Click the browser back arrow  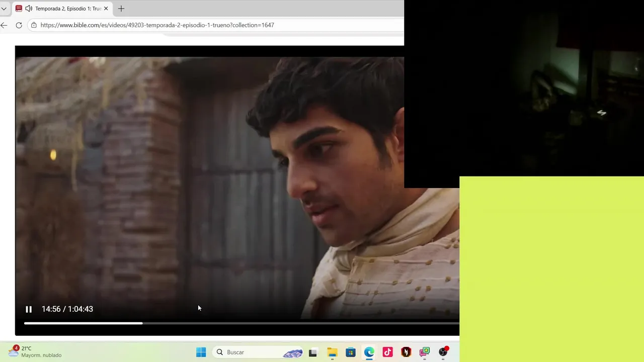4,25
